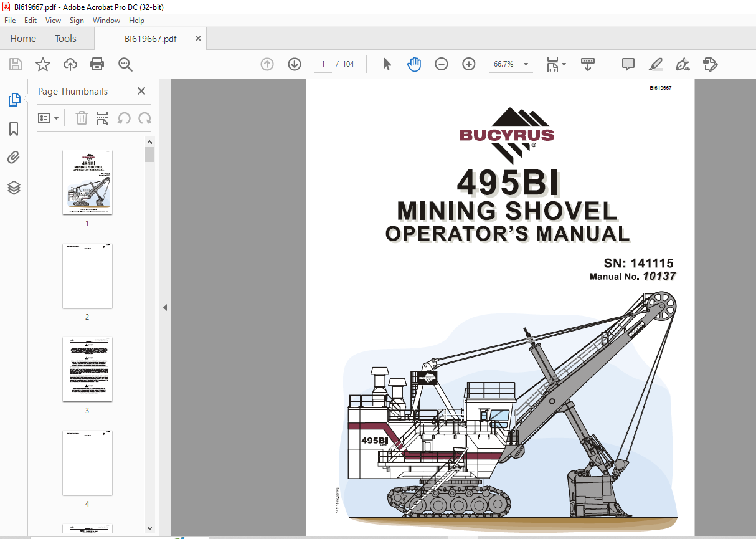Screen dimensions: 756x539
Task: Expand the fit page dropdown arrow
Action: click(564, 64)
